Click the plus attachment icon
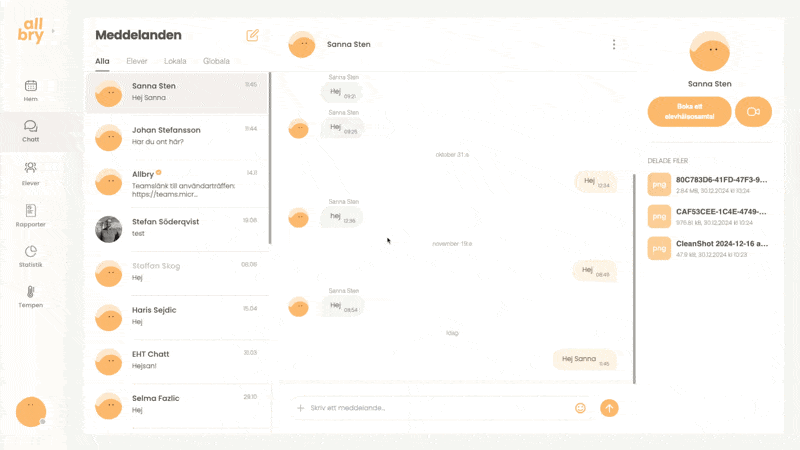This screenshot has height=450, width=800. [x=300, y=408]
